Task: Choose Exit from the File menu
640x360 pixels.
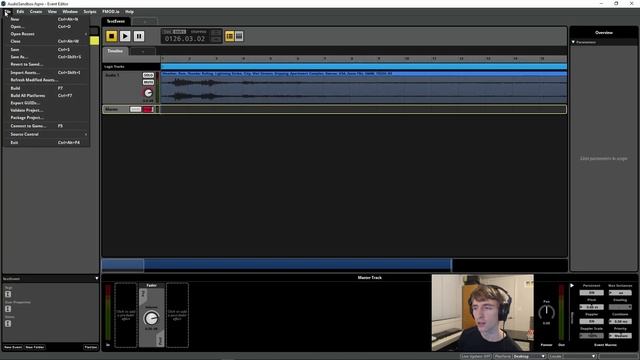Action: (x=46, y=142)
